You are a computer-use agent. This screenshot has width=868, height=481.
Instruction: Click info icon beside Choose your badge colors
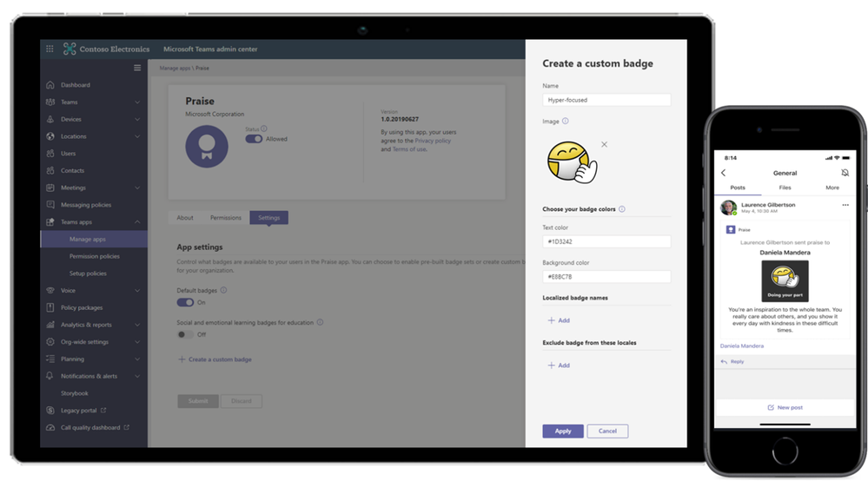[621, 208]
